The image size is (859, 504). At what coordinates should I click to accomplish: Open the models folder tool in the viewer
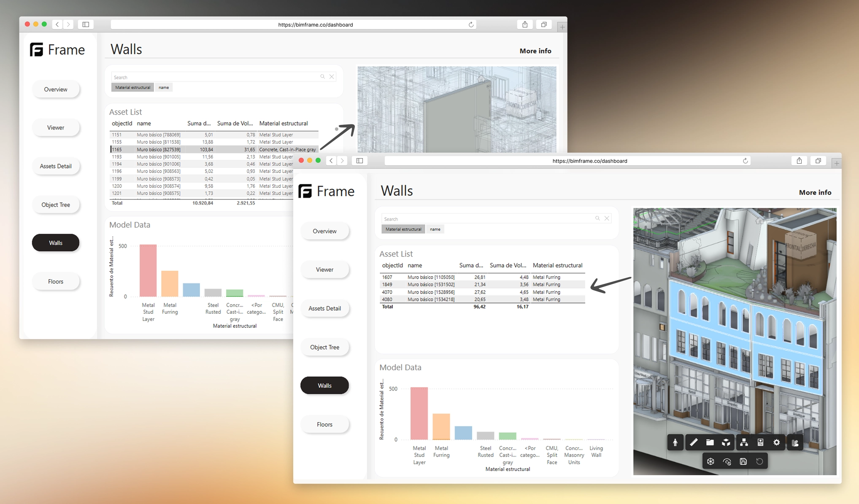click(709, 442)
